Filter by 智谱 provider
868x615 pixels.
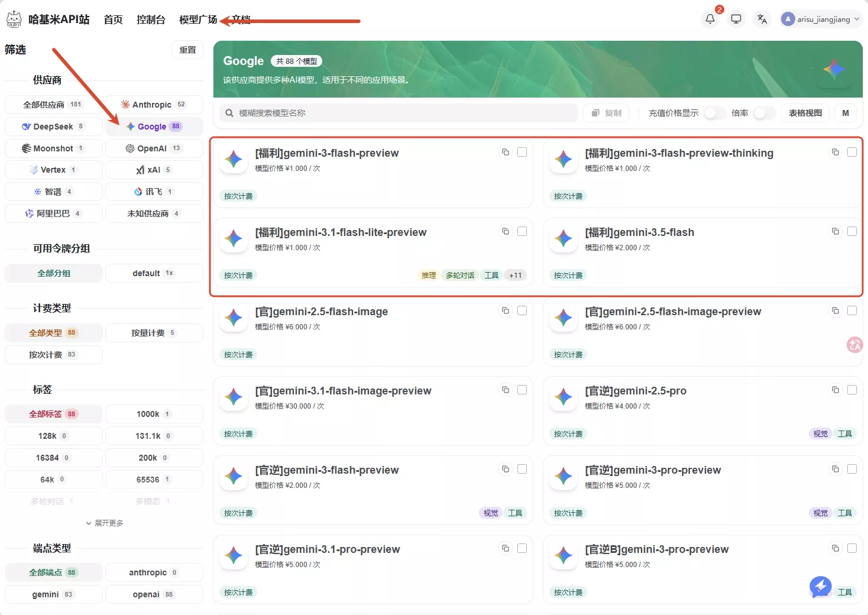54,192
